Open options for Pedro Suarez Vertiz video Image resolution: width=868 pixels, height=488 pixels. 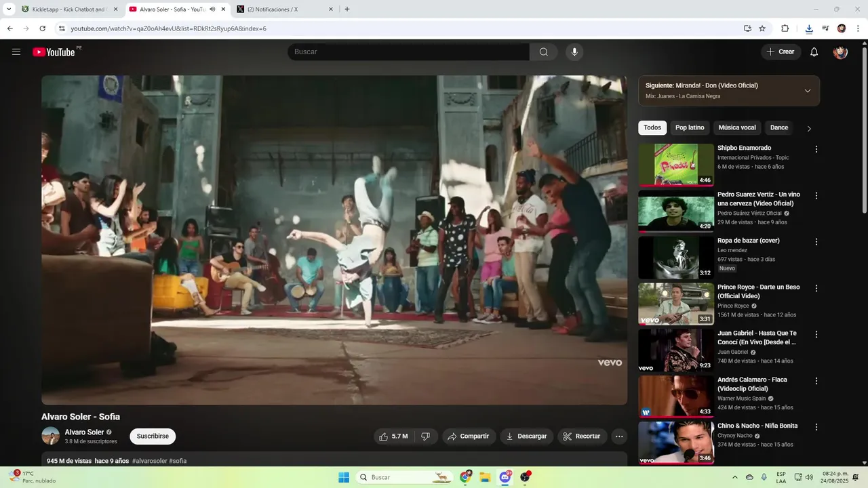816,196
